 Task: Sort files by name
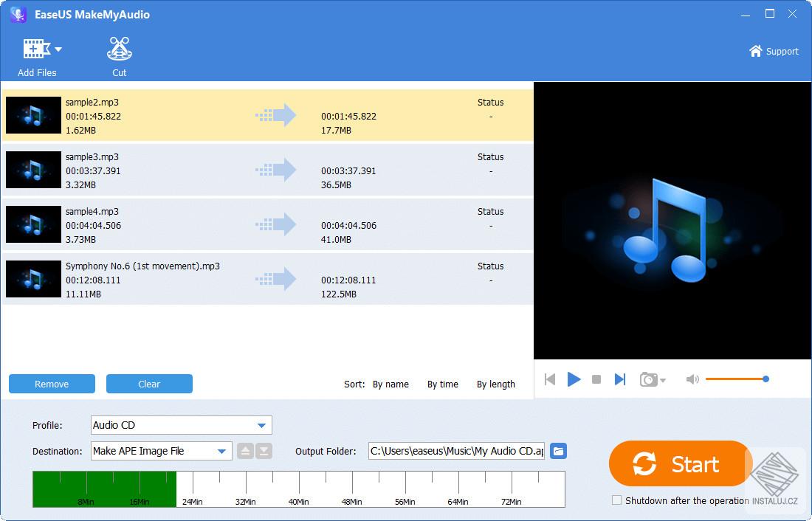click(390, 384)
